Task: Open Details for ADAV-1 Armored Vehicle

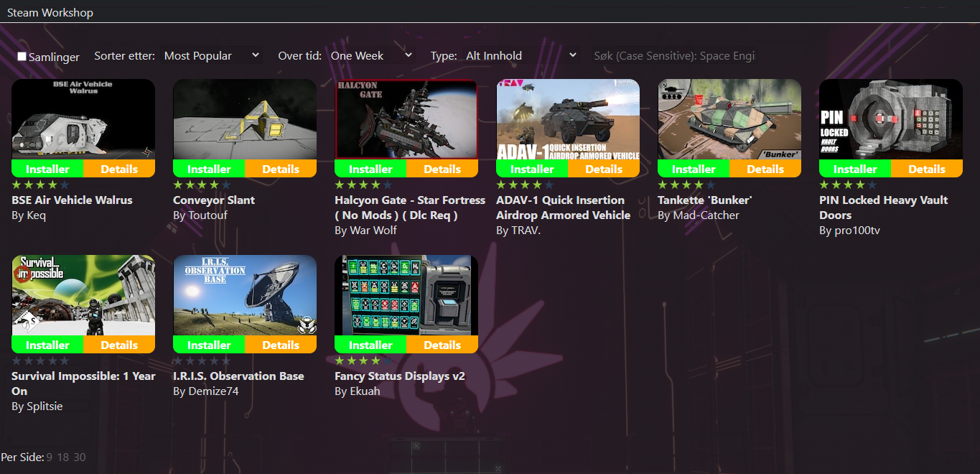Action: [604, 169]
